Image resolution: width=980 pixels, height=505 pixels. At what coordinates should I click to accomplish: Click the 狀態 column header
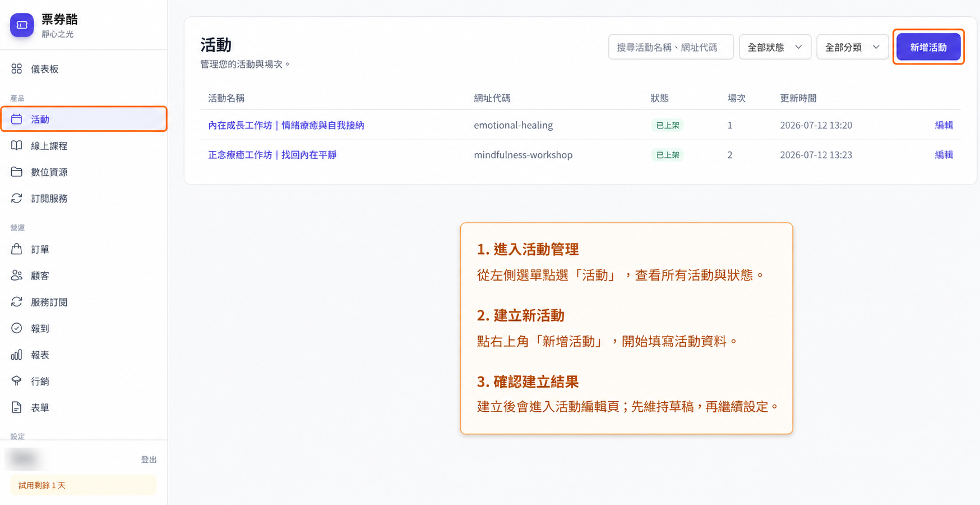pyautogui.click(x=659, y=98)
